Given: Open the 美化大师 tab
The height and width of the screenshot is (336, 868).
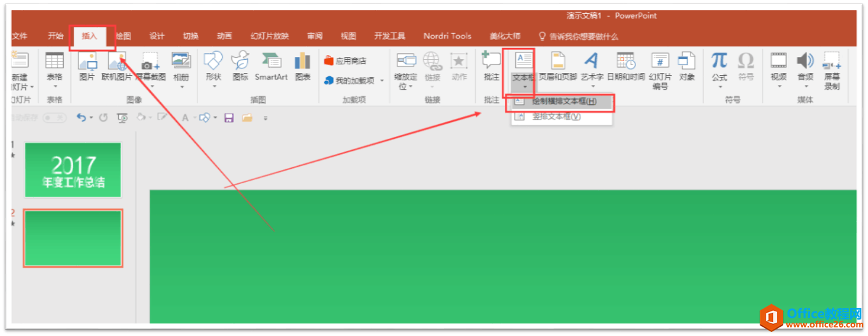Looking at the screenshot, I should coord(505,36).
